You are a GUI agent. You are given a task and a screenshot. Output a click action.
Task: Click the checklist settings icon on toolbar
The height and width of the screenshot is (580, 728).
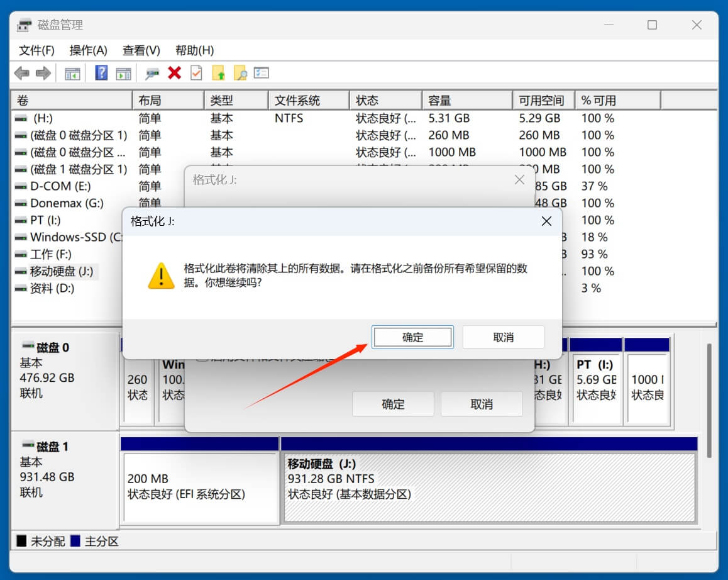[260, 73]
